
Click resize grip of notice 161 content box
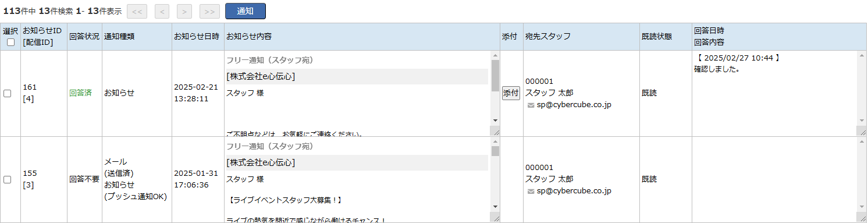[x=495, y=132]
